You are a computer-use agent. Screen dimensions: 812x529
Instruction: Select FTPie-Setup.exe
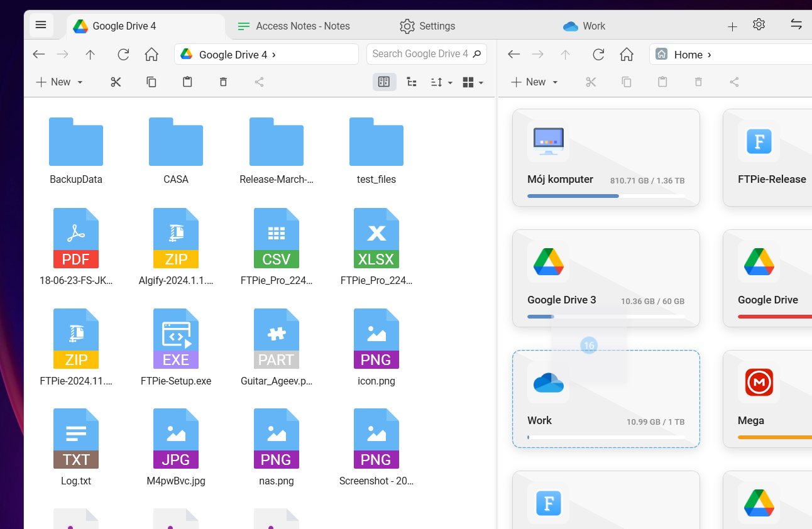click(176, 347)
